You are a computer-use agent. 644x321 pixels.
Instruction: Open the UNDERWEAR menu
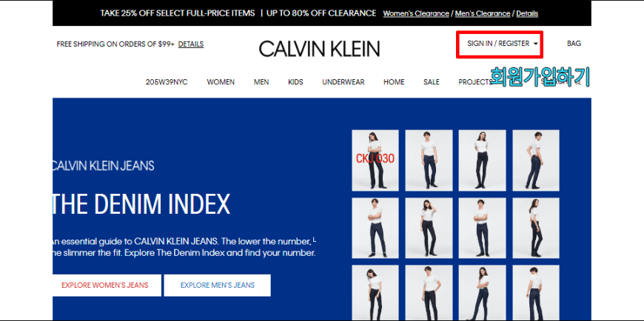point(343,82)
